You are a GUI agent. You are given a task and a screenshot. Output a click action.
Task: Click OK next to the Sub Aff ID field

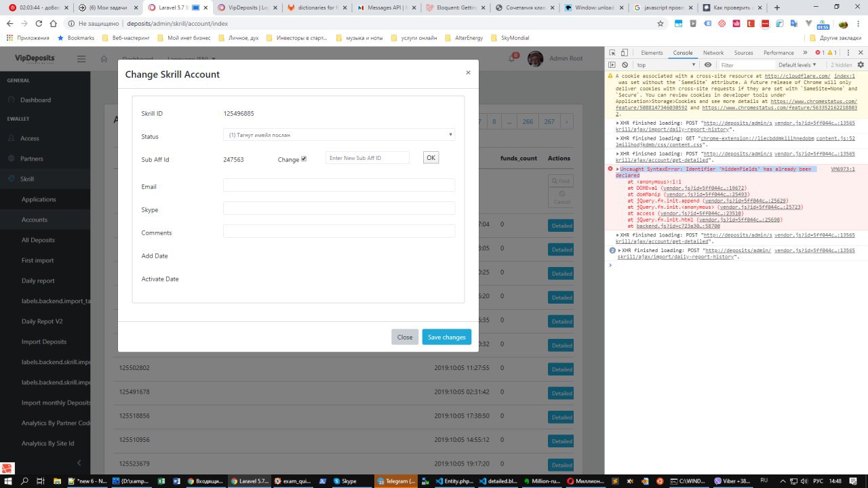(x=431, y=158)
